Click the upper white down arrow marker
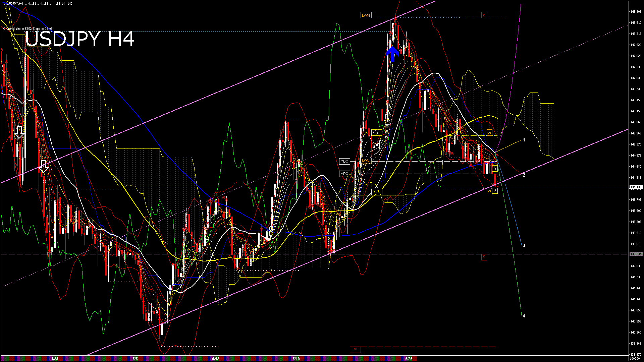Screen dimensions: 644x362 coord(19,132)
